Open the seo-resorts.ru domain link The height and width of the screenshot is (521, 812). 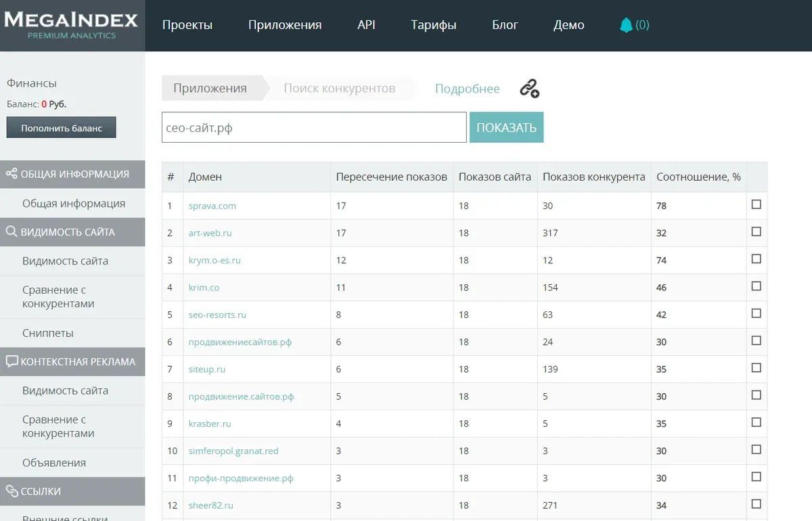[x=217, y=315]
